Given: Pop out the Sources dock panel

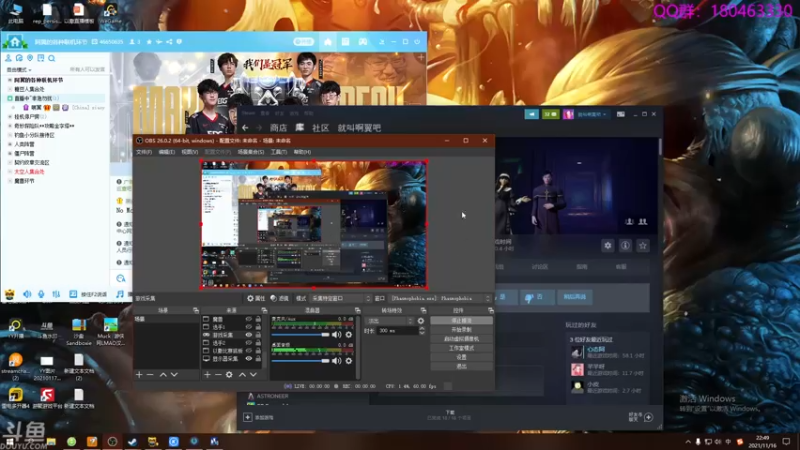Looking at the screenshot, I should tap(264, 310).
